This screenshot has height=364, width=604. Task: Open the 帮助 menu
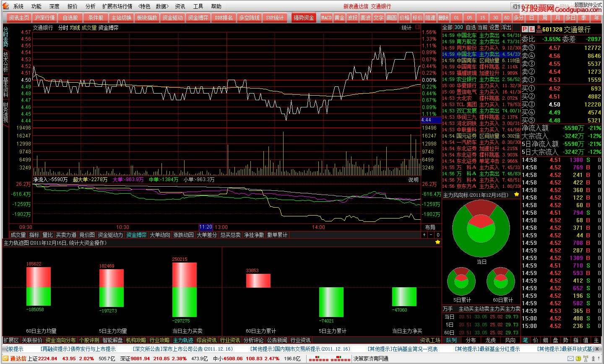click(x=216, y=6)
